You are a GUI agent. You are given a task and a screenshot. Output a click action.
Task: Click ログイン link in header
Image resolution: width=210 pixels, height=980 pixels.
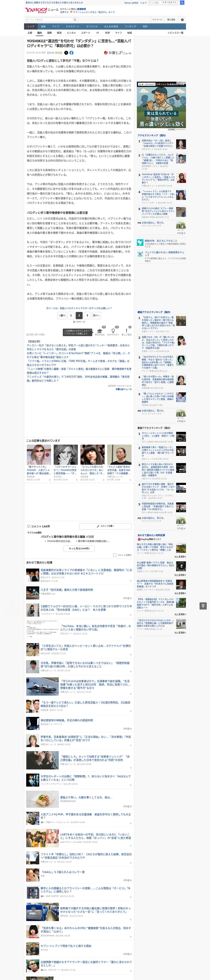[64, 12]
